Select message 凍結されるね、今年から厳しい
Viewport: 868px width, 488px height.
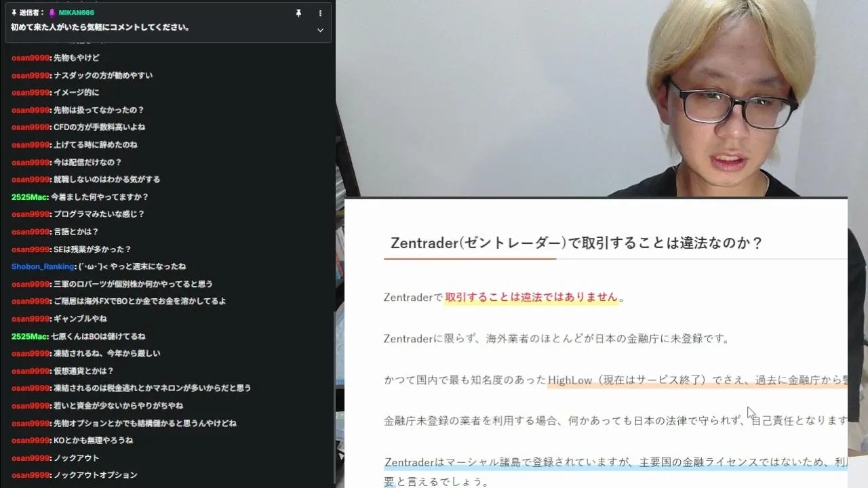107,353
